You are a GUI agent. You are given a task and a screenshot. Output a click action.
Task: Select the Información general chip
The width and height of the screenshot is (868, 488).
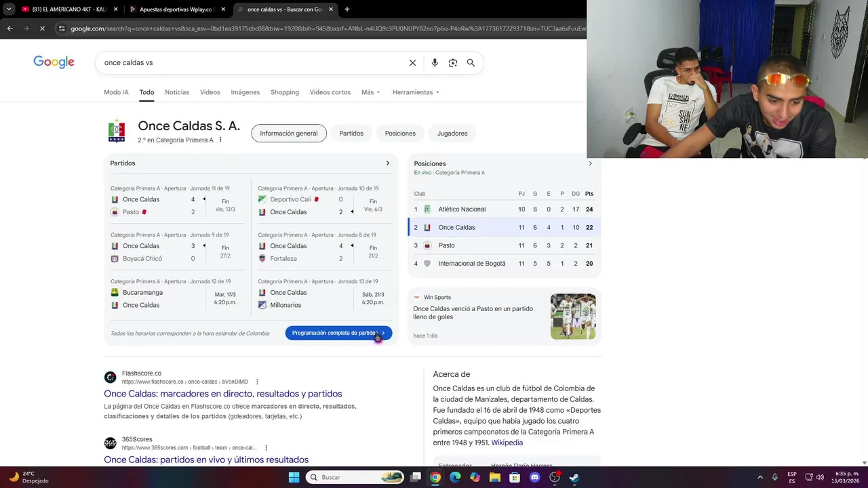tap(289, 134)
